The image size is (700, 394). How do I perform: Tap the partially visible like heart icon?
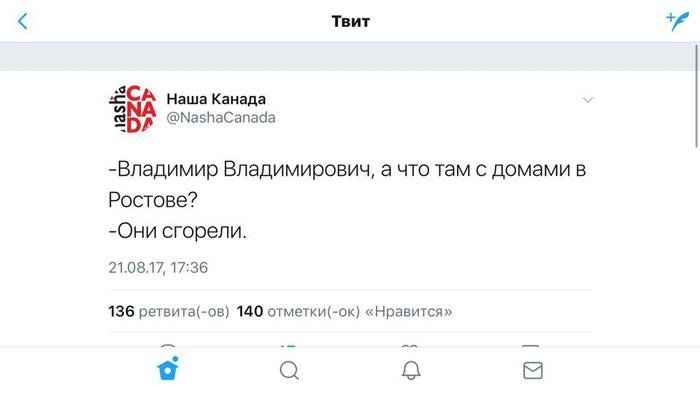click(x=409, y=345)
